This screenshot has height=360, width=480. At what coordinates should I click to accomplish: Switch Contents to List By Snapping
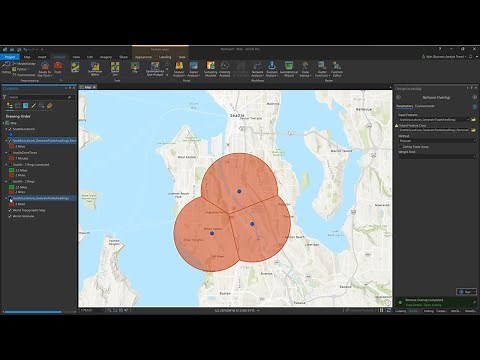click(x=42, y=106)
